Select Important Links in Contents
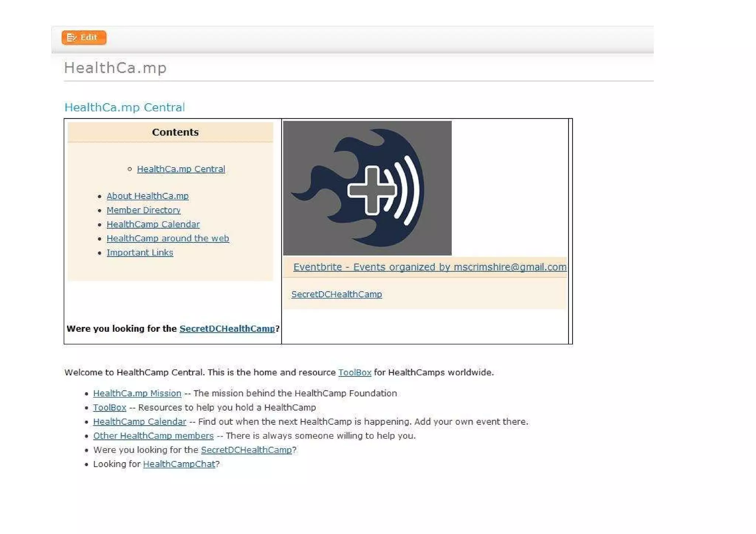756x534 pixels. (x=140, y=253)
